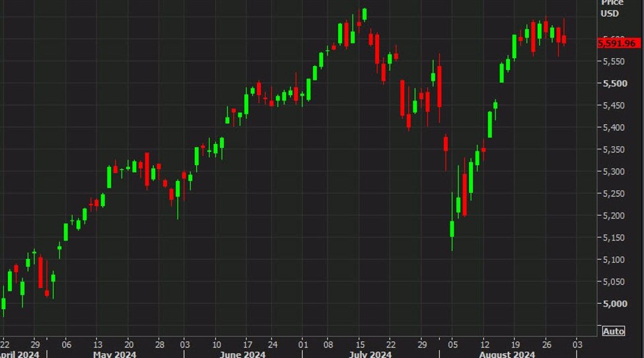This screenshot has width=644, height=358.
Task: Select the red 5,591.96 current price tag
Action: [x=620, y=44]
